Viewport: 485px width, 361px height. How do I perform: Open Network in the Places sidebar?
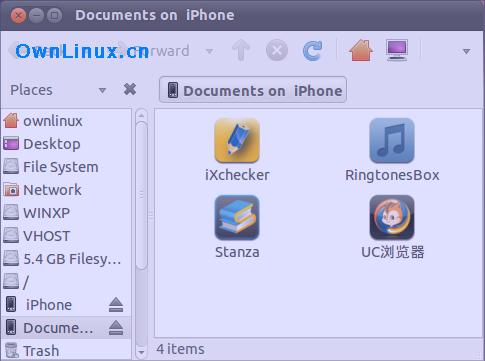pos(66,190)
